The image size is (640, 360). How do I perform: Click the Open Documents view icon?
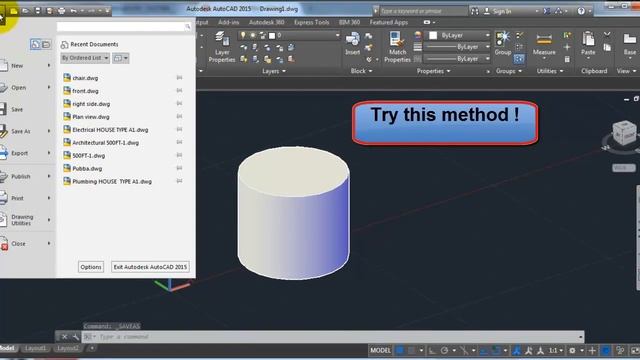(x=46, y=44)
